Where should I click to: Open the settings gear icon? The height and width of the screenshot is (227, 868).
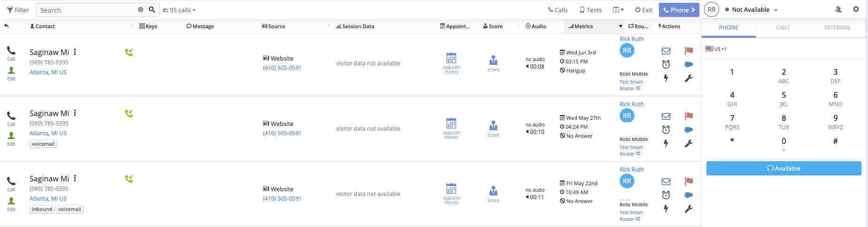pyautogui.click(x=856, y=9)
